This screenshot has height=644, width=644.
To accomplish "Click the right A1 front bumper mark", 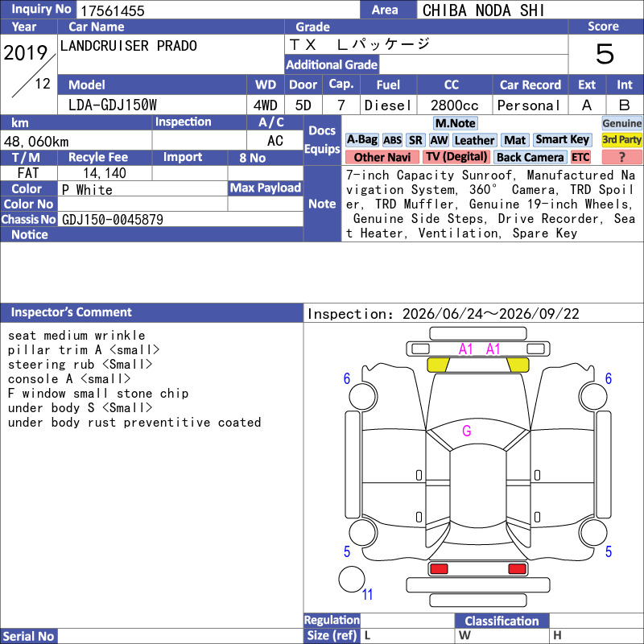I will [493, 349].
